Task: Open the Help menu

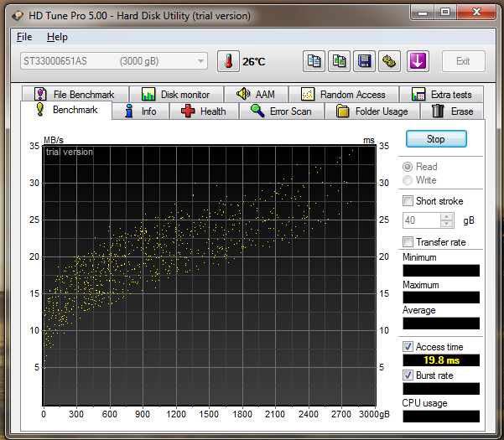Action: [x=57, y=37]
